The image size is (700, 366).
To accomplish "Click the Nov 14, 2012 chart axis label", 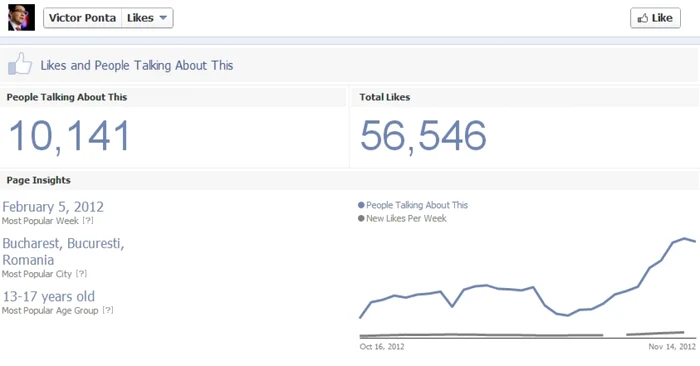I will pyautogui.click(x=672, y=346).
